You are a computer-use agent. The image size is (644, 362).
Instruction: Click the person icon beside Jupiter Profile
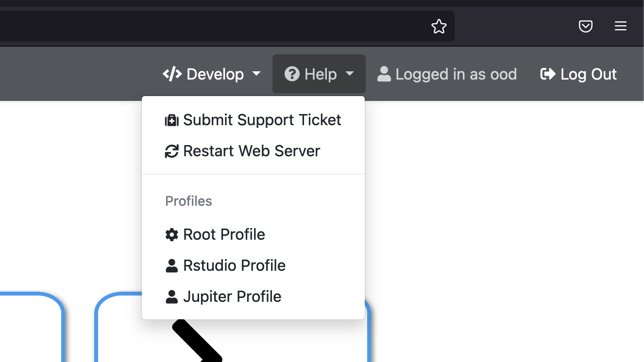(x=171, y=296)
